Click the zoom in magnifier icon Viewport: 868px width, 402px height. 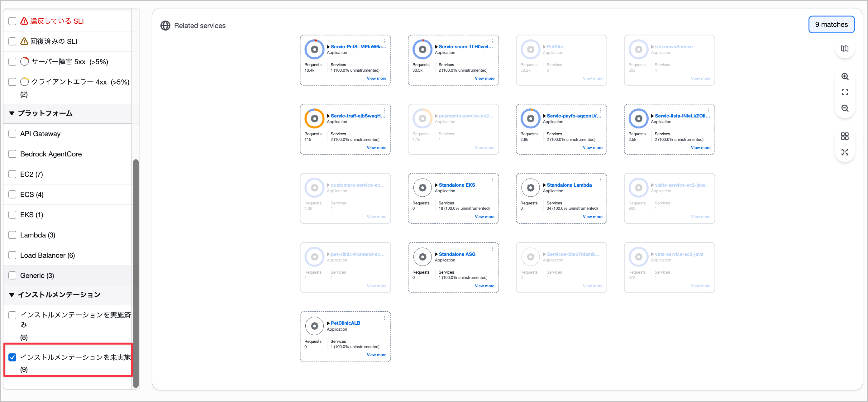click(844, 76)
